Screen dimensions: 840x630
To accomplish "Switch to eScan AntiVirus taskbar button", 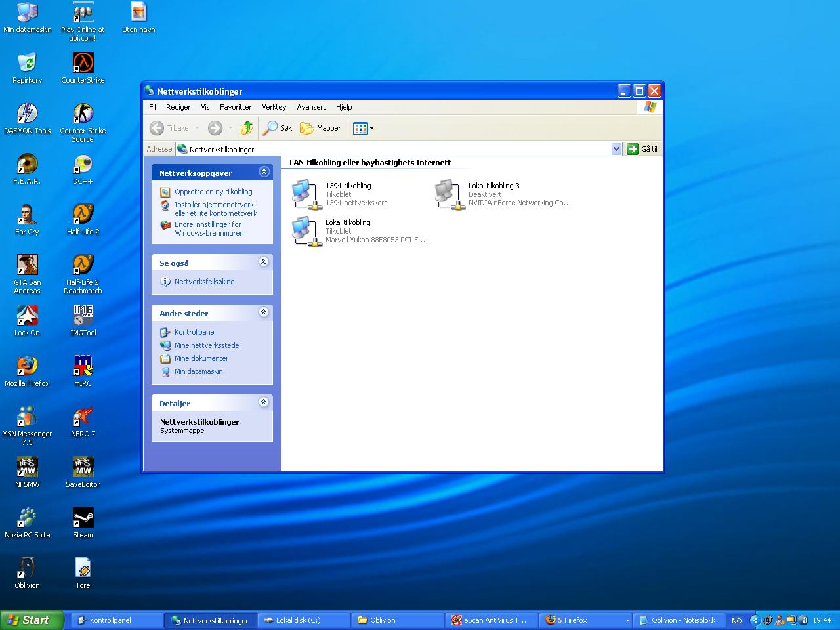I will tap(490, 620).
